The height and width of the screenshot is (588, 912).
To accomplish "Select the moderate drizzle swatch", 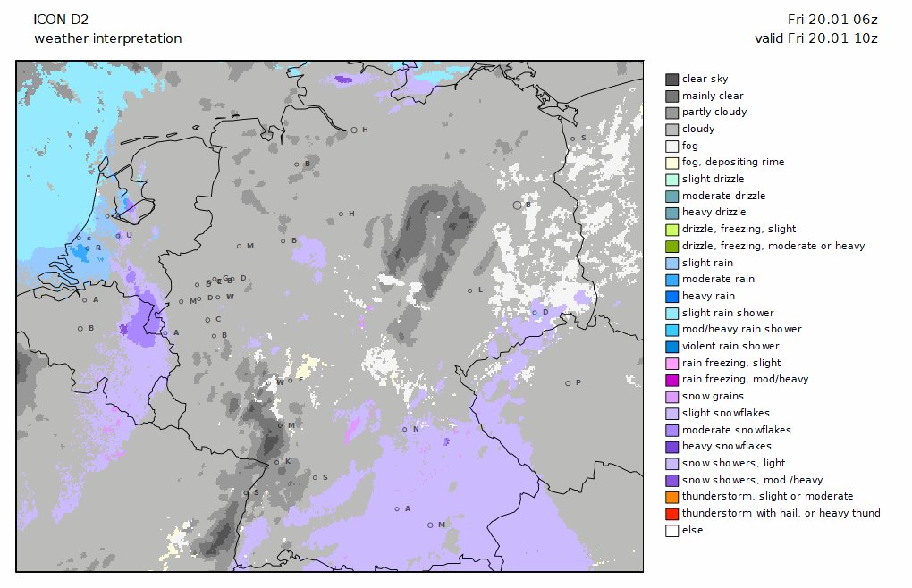I will pyautogui.click(x=671, y=197).
